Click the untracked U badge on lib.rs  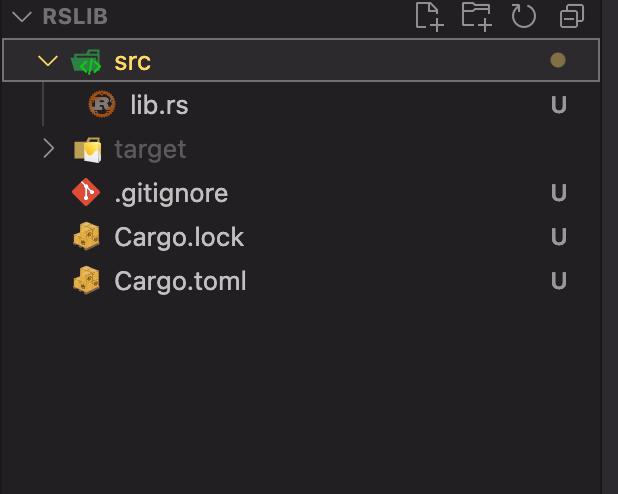558,104
